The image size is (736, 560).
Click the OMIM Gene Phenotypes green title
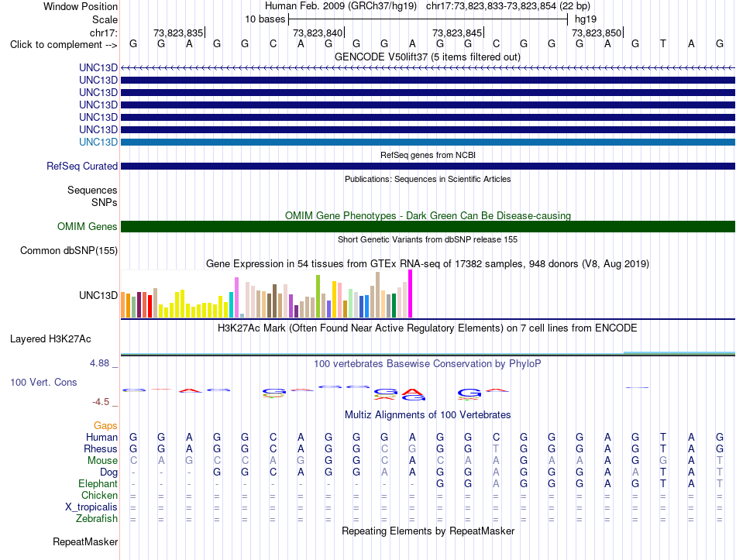click(428, 216)
